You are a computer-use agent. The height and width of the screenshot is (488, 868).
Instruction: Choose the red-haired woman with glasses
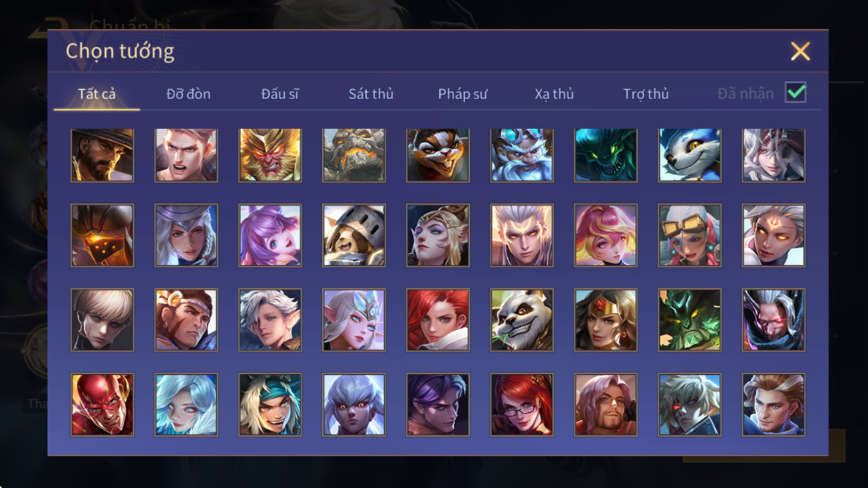[521, 405]
